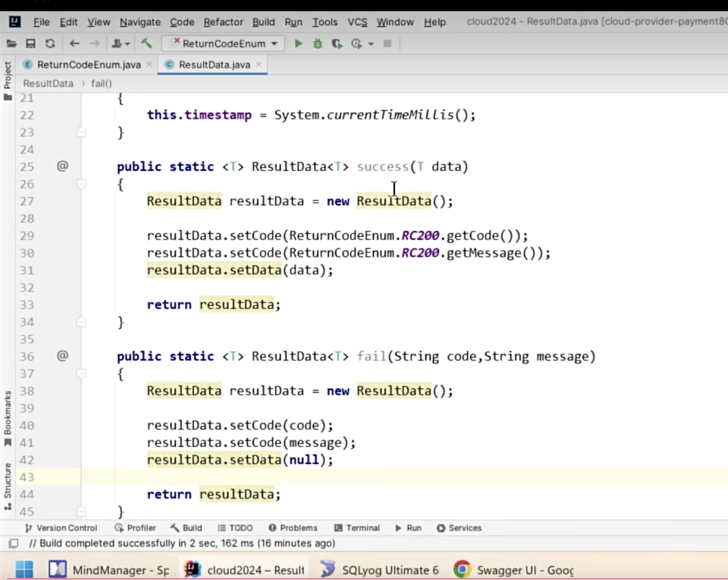Click the fail() breadcrumb
This screenshot has height=580, width=728.
tap(101, 83)
